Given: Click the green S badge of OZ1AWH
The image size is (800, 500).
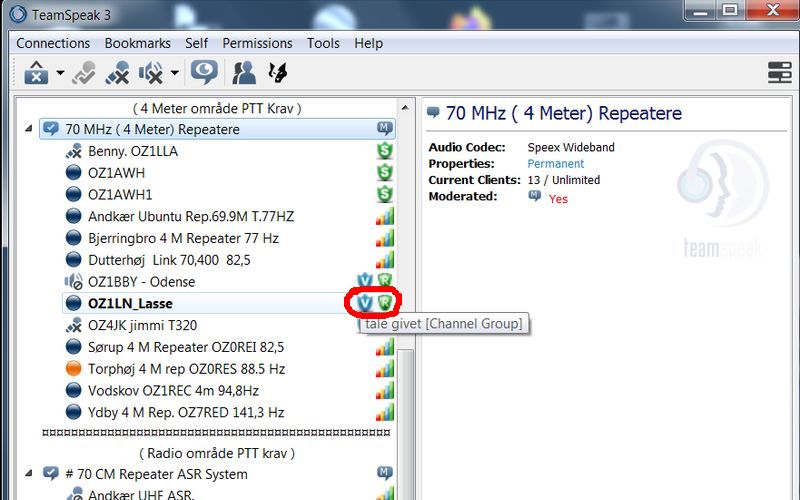Looking at the screenshot, I should point(385,172).
